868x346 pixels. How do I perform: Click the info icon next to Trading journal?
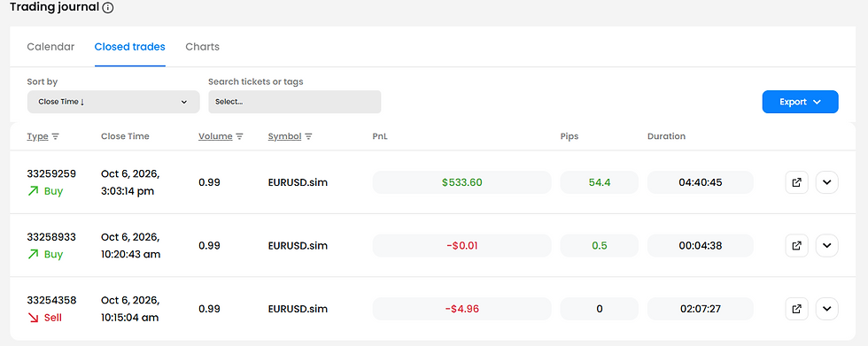pyautogui.click(x=108, y=8)
